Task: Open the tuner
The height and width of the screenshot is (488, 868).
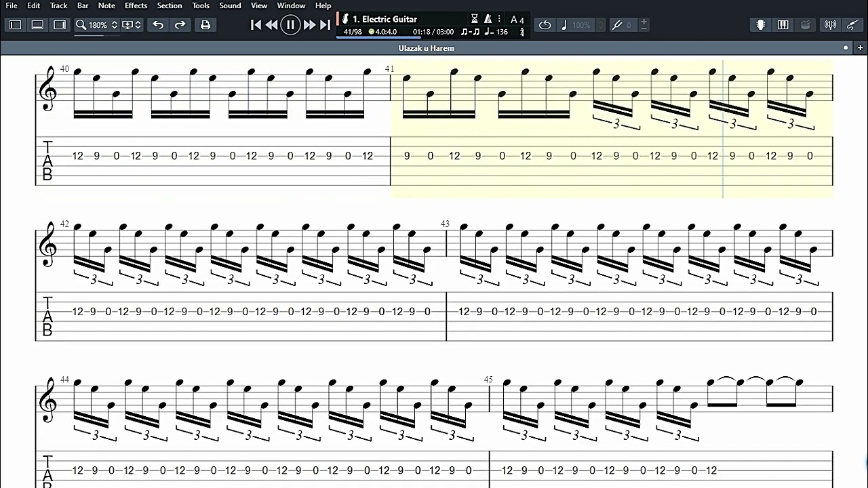Action: 831,25
